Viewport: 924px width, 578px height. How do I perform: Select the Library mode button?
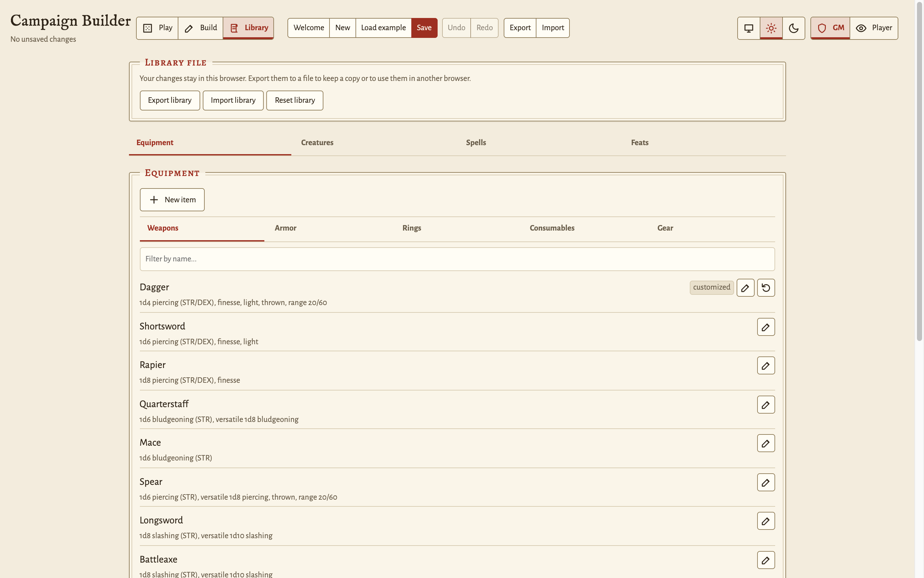248,28
